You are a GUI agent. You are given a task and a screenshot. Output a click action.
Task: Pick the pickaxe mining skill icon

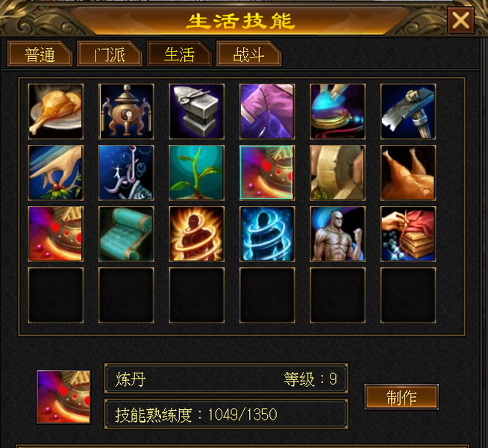pyautogui.click(x=408, y=111)
